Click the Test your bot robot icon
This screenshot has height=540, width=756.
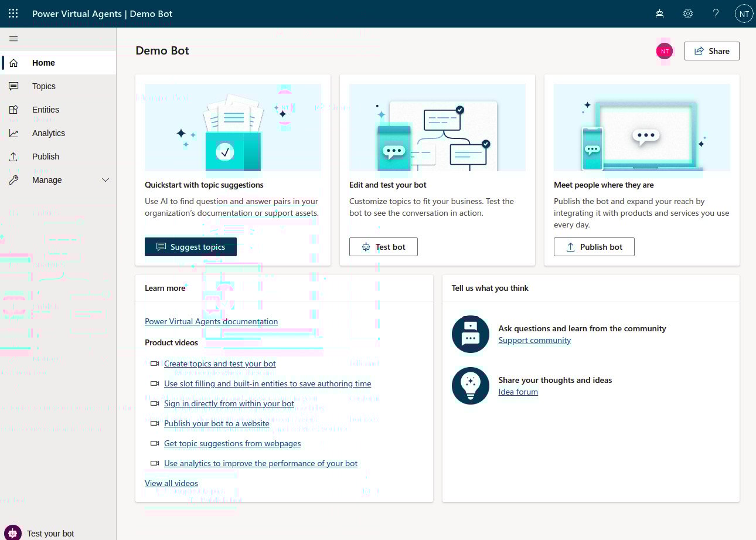pyautogui.click(x=13, y=533)
